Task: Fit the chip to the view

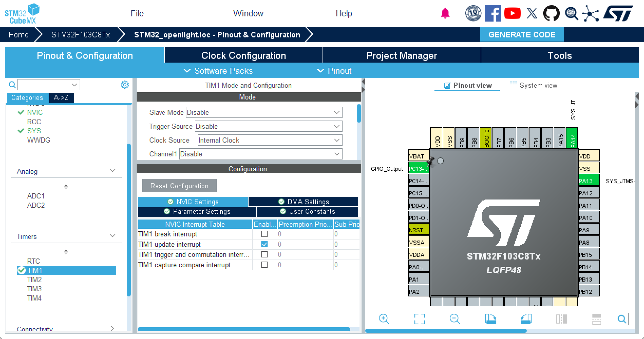Action: [419, 319]
